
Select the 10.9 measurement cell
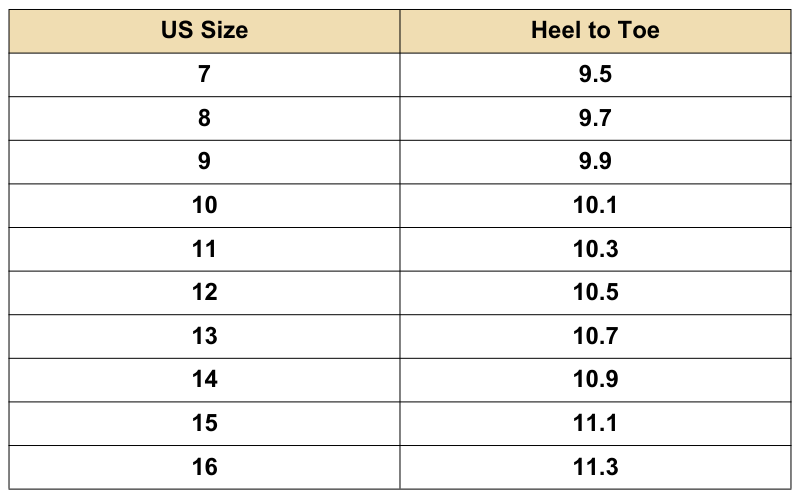point(595,379)
